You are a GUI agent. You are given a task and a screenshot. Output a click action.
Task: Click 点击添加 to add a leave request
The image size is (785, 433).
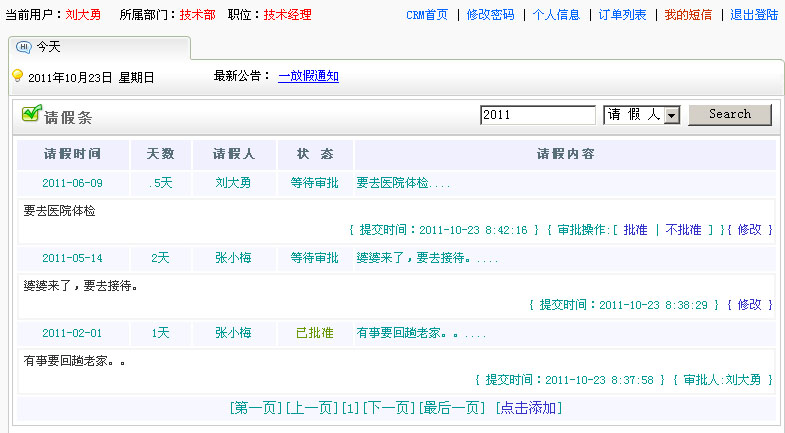529,408
